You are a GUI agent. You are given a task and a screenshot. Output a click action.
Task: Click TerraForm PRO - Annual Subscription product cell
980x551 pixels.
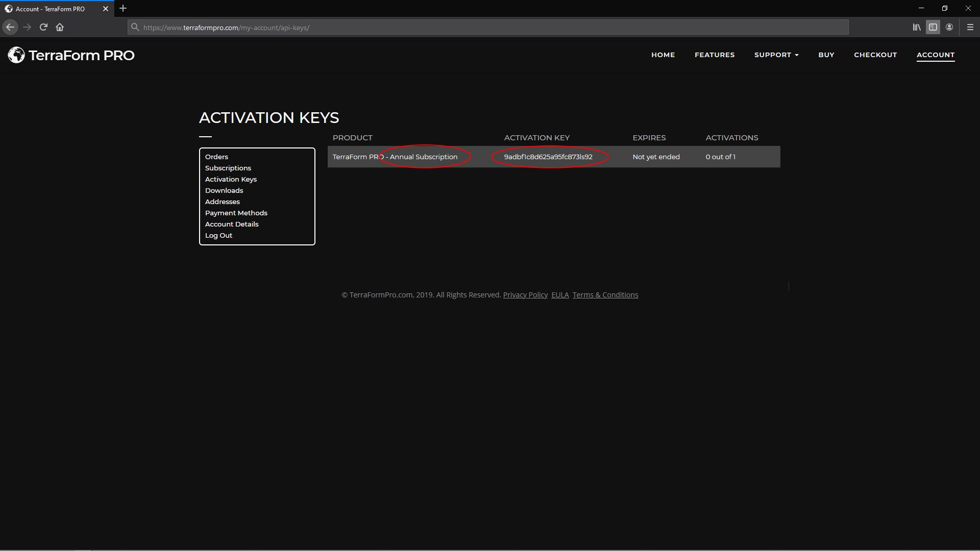[395, 157]
